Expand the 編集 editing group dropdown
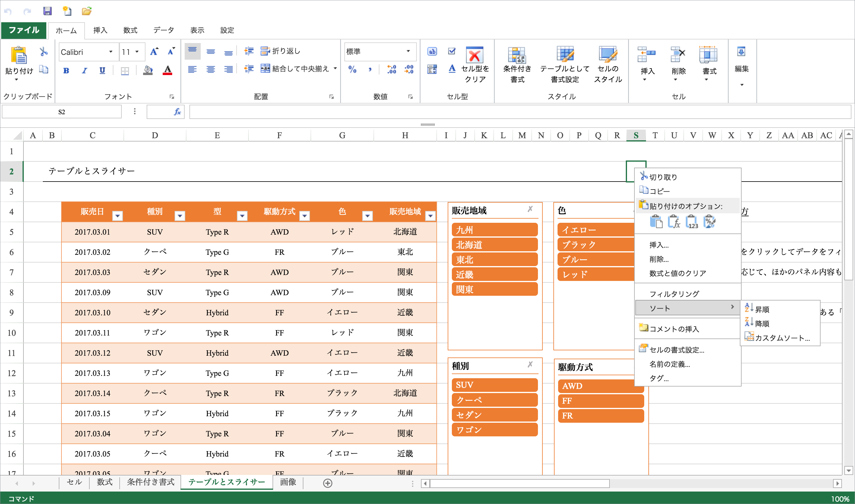Screen dimensions: 855x504 point(742,85)
